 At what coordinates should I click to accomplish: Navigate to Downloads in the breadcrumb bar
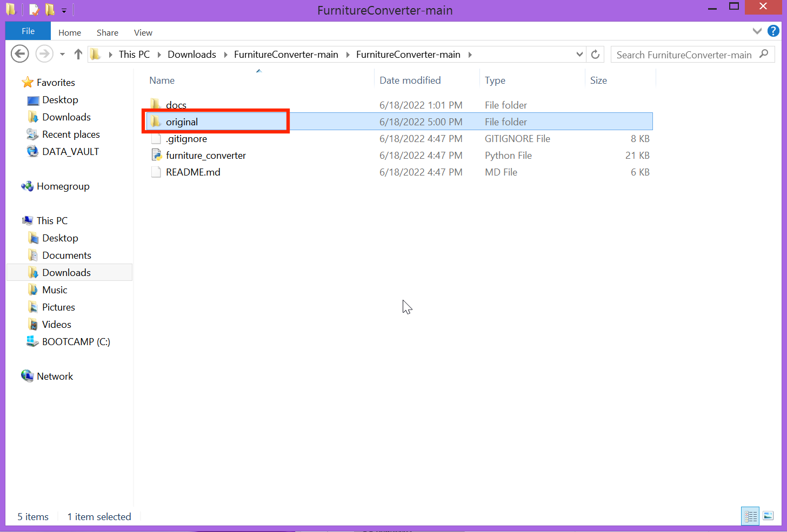coord(192,54)
